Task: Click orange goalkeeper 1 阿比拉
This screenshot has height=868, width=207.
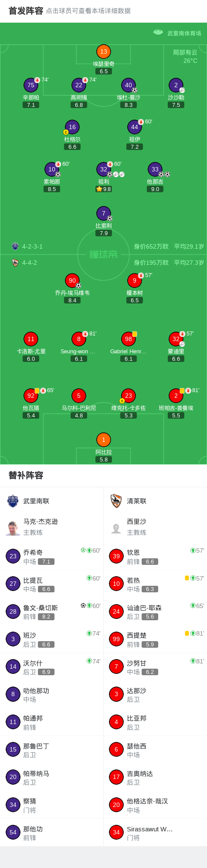Action: tap(104, 440)
